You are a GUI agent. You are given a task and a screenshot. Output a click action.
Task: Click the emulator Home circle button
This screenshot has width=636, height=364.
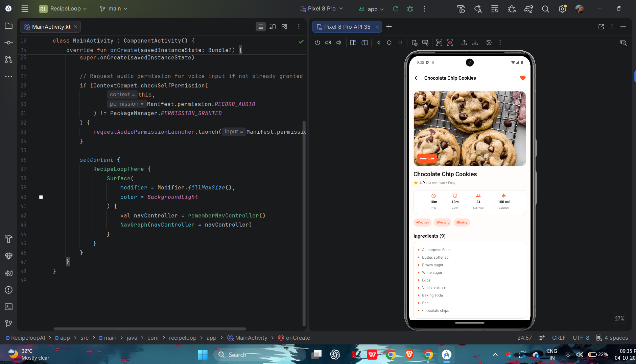click(x=389, y=43)
